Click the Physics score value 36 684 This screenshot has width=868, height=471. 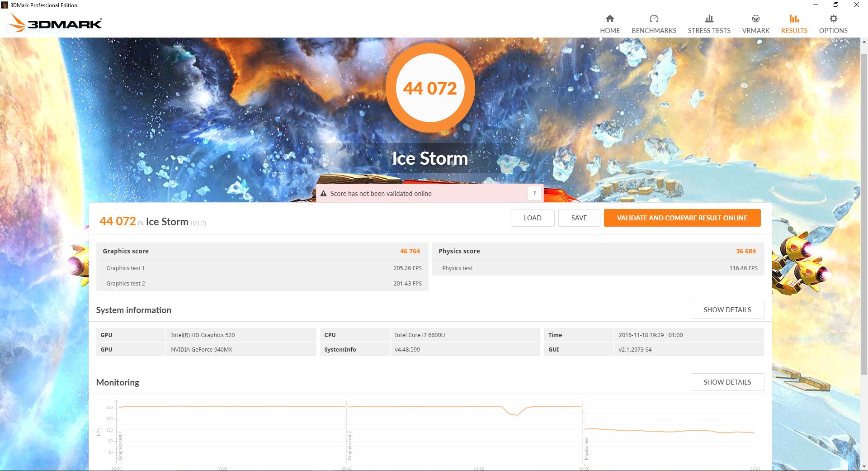(x=746, y=251)
